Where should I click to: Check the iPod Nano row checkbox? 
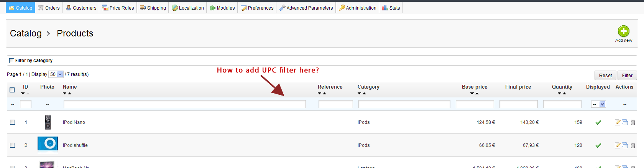click(x=12, y=122)
